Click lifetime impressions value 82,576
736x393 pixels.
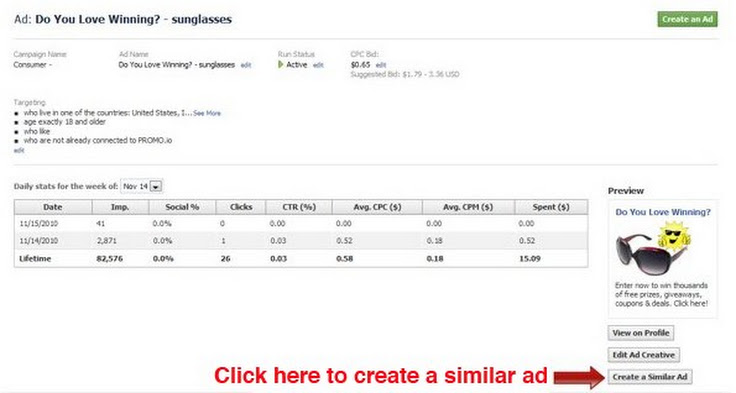[109, 259]
